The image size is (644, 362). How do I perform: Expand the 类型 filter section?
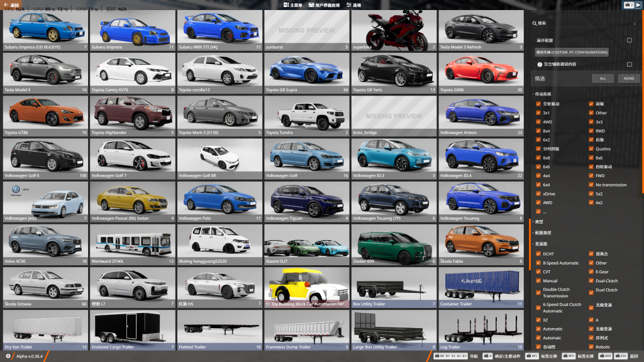[539, 222]
